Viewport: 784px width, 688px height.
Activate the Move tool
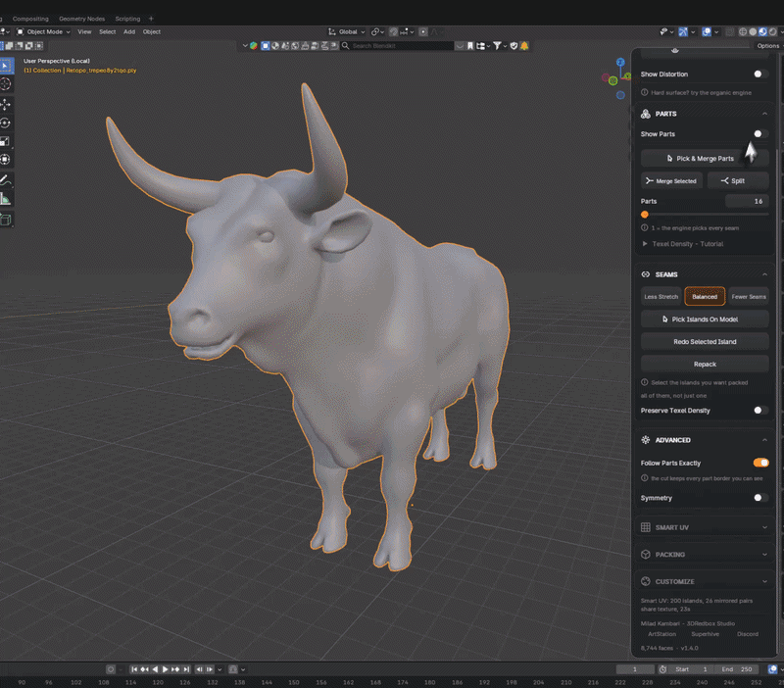6,104
